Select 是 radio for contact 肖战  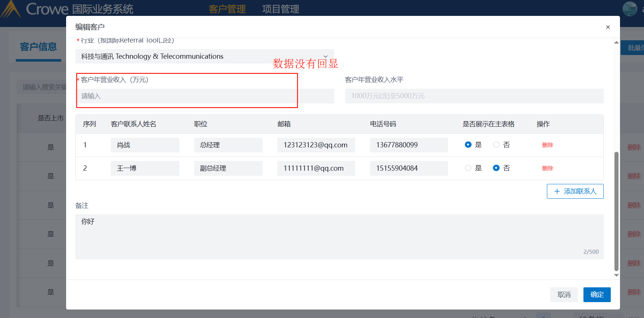pos(468,145)
